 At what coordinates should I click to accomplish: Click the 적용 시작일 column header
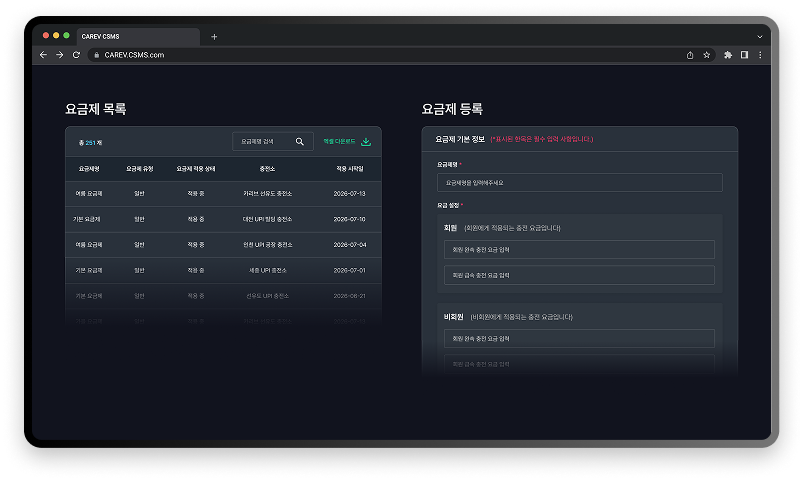coord(350,169)
